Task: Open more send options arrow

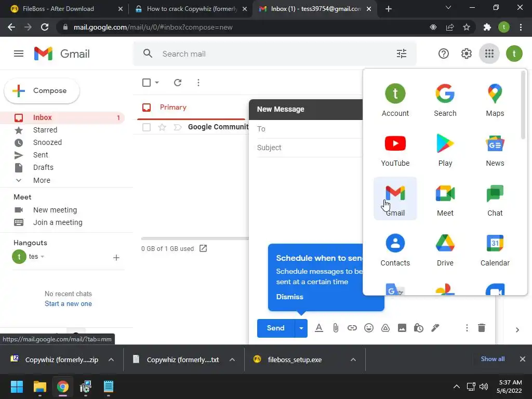Action: (301, 328)
